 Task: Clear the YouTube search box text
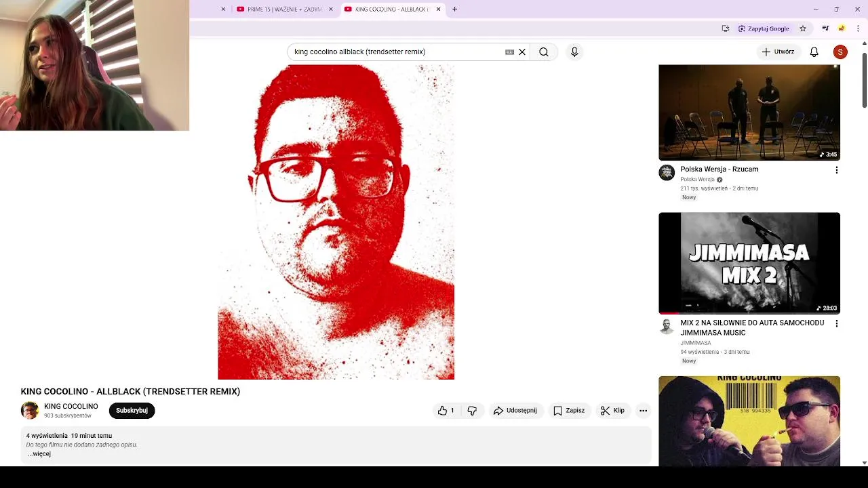(522, 52)
